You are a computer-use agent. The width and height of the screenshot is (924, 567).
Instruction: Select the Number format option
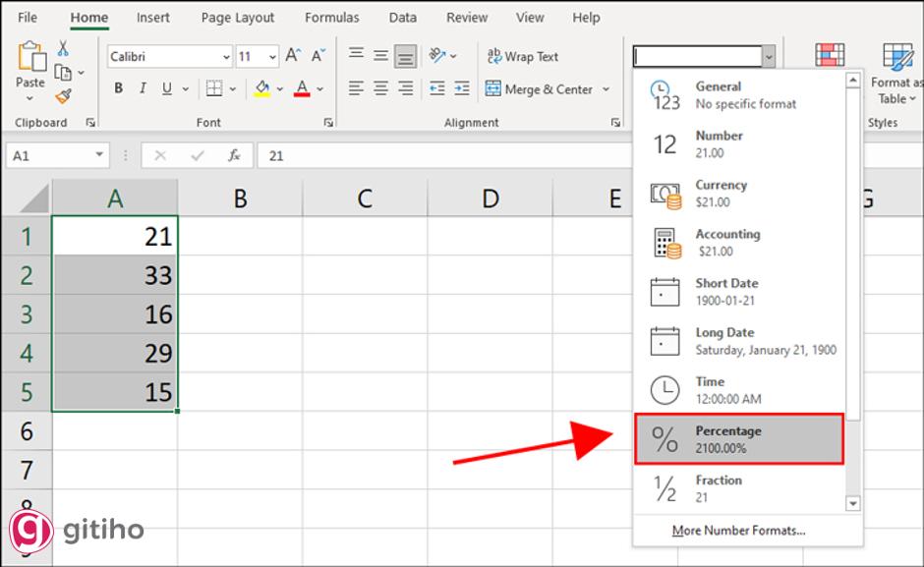[x=739, y=143]
